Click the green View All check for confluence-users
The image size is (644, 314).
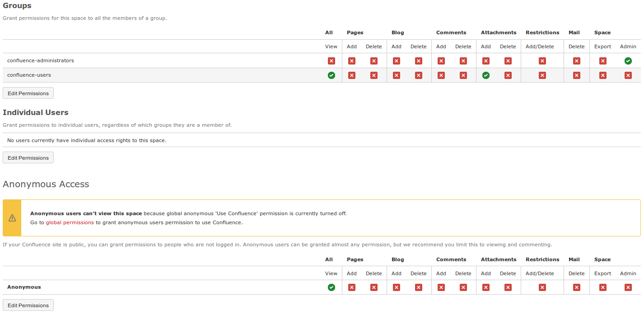coord(331,75)
